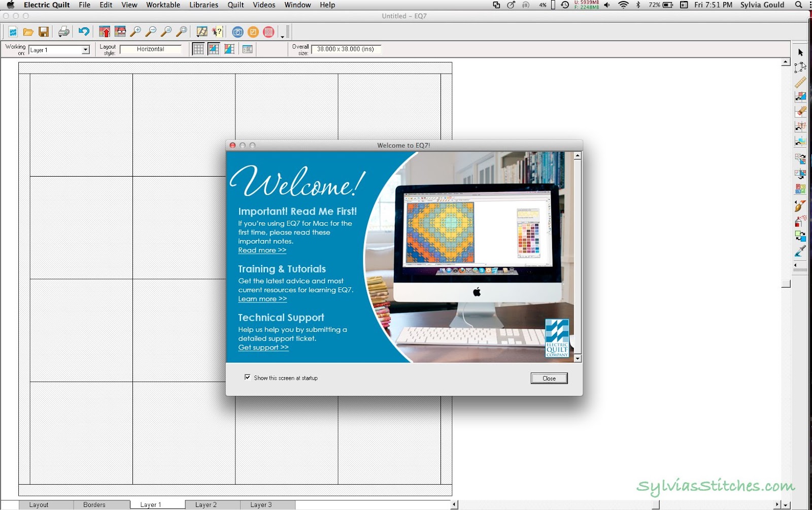The image size is (812, 510).
Task: Pick the Adjust tool with dotted box
Action: (800, 67)
